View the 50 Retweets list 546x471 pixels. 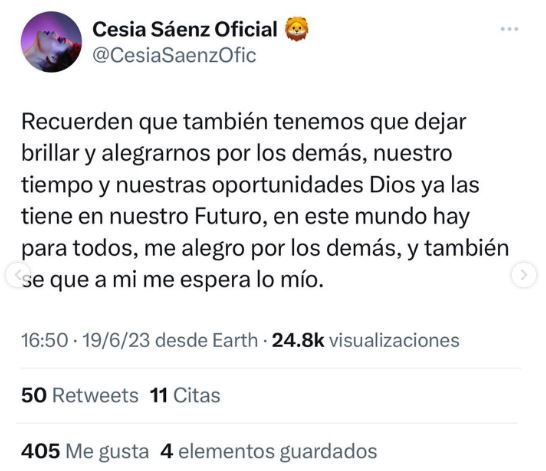tap(80, 395)
